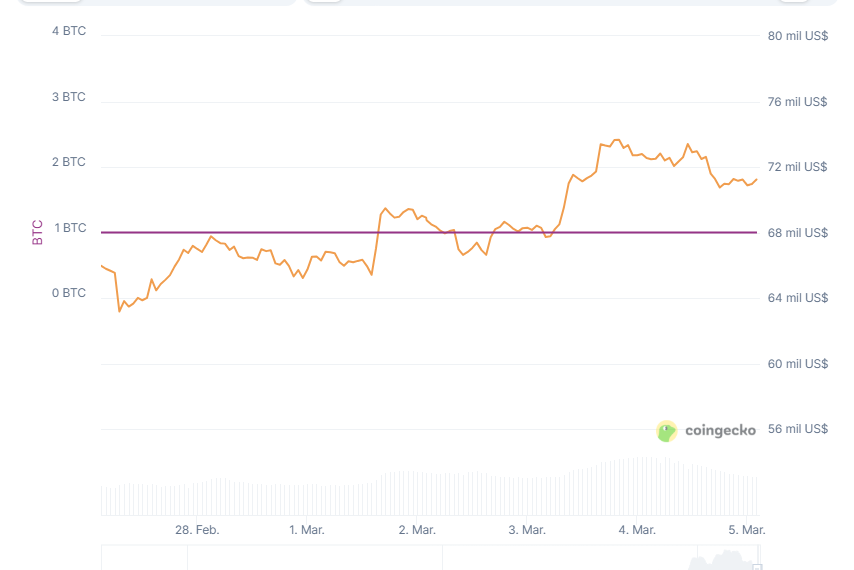Click the 0 BTC axis label
Viewport: 854px width, 570px height.
pyautogui.click(x=69, y=293)
